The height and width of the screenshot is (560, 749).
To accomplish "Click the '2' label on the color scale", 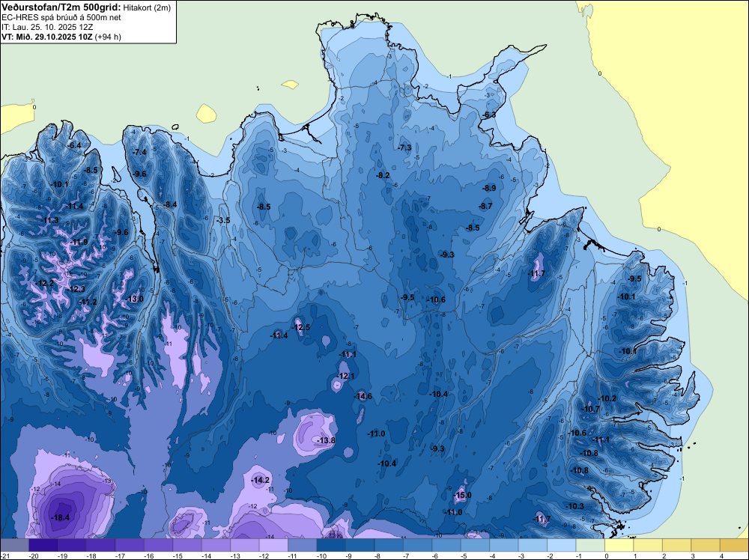I will (664, 556).
